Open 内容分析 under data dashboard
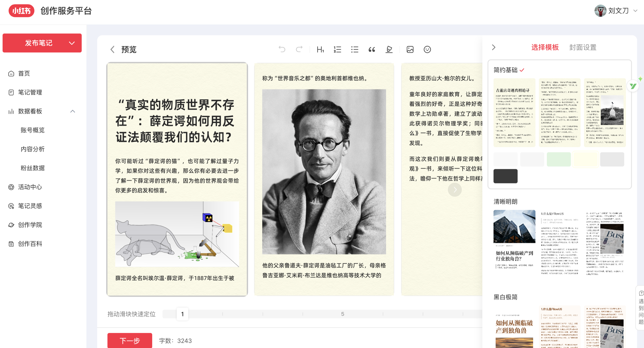Viewport: 644px width, 348px height. tap(32, 149)
